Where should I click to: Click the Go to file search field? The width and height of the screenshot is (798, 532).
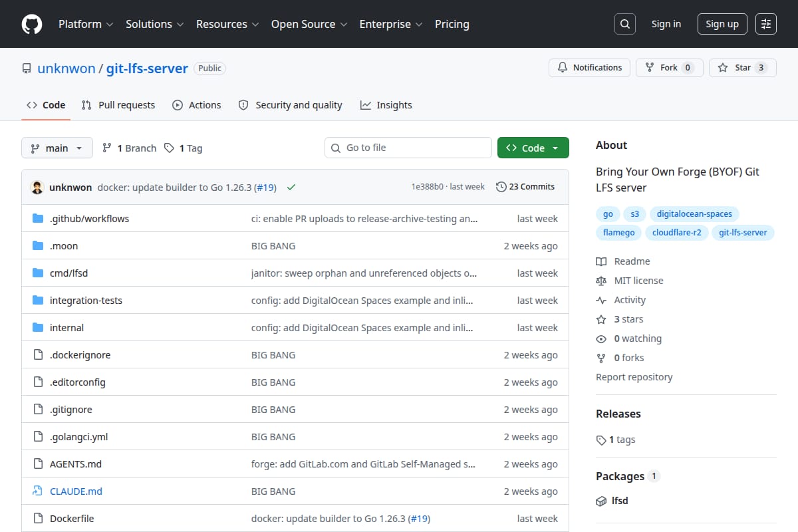click(x=408, y=148)
